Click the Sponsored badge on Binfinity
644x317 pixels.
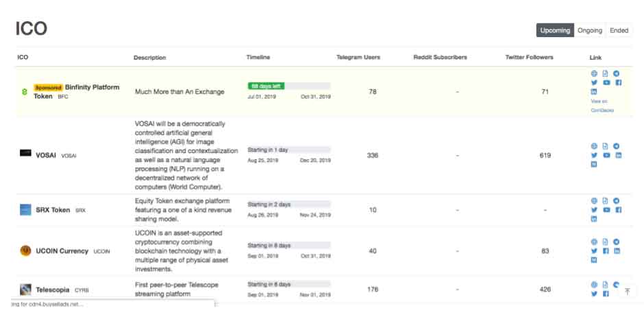48,88
